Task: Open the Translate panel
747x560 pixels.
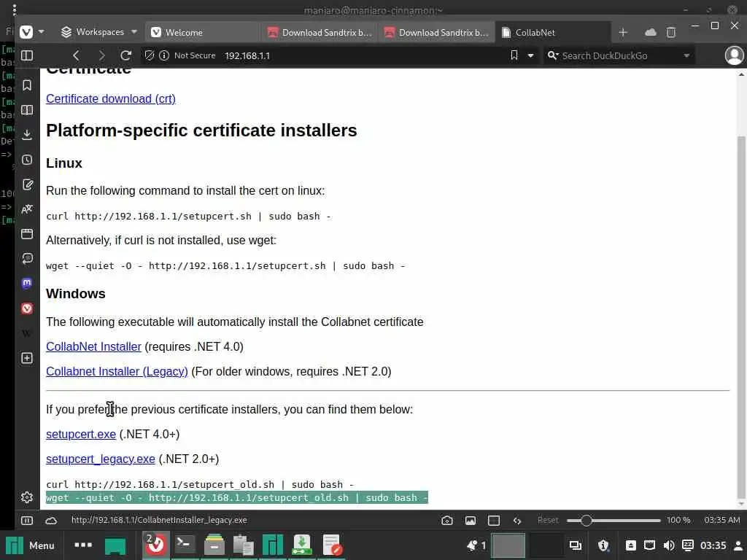Action: pos(27,209)
